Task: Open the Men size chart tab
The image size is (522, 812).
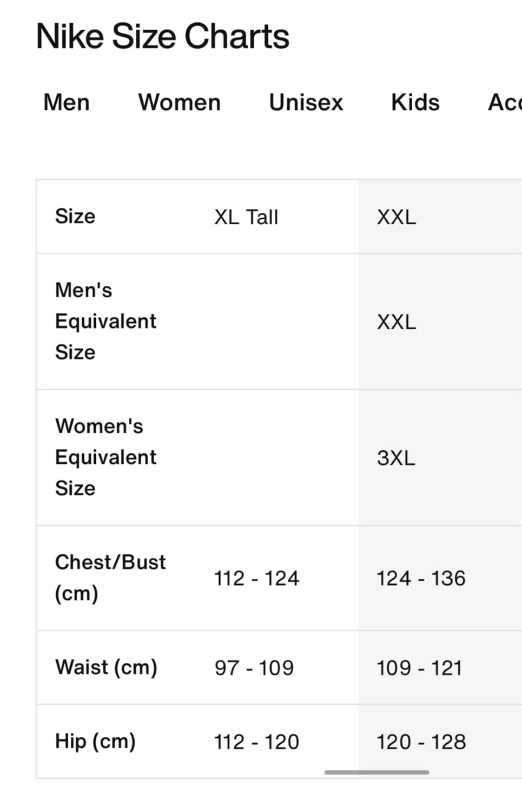Action: click(x=67, y=102)
